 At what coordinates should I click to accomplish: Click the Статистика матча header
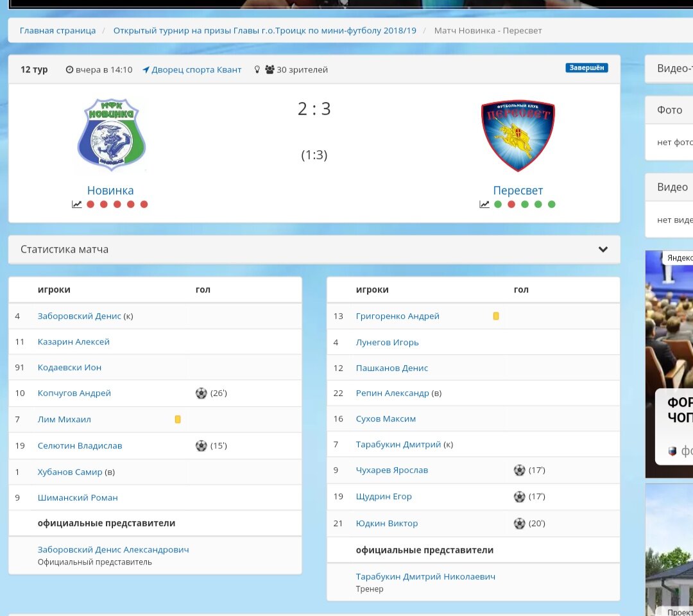(x=314, y=249)
